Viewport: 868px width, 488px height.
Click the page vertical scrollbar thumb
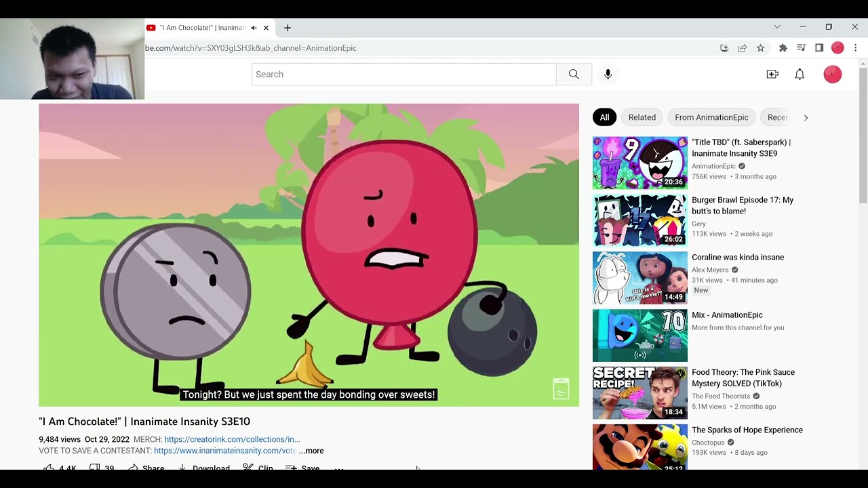[863, 136]
